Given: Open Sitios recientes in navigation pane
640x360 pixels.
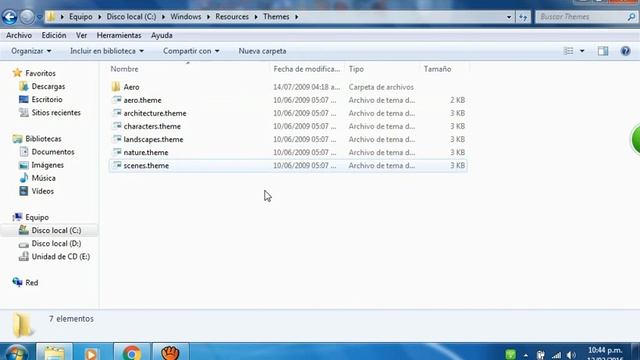Looking at the screenshot, I should pyautogui.click(x=56, y=113).
